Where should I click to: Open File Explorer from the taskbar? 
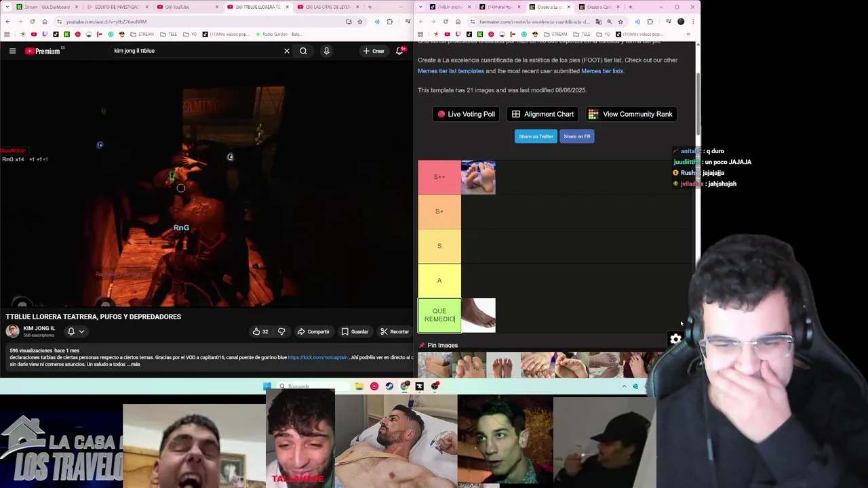[x=359, y=386]
